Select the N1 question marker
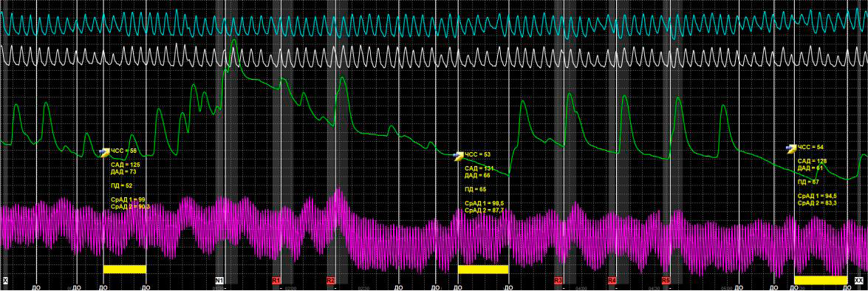The height and width of the screenshot is (291, 868). [219, 281]
